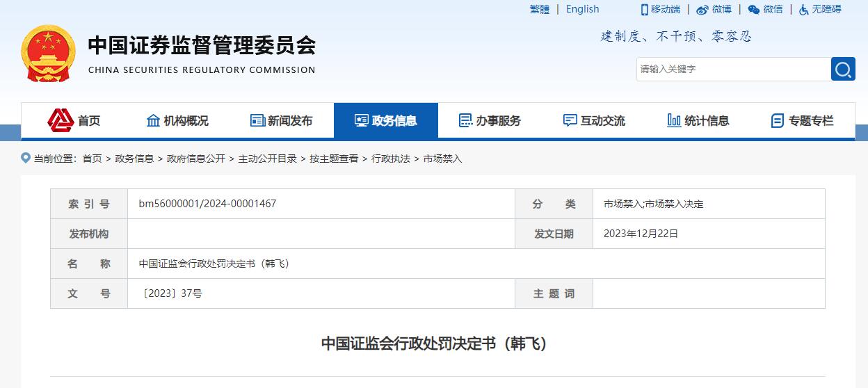The width and height of the screenshot is (868, 388).
Task: Go to 首页 in breadcrumb
Action: (92, 159)
